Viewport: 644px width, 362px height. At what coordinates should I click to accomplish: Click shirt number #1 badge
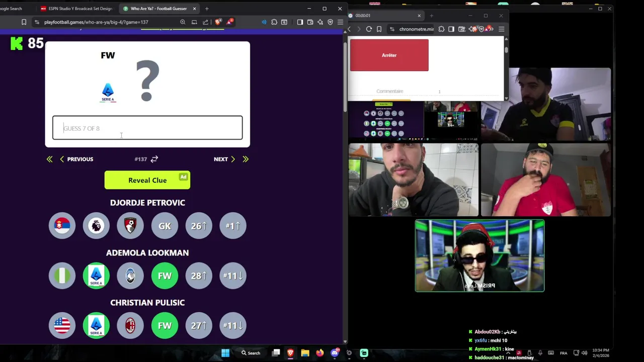pyautogui.click(x=233, y=226)
